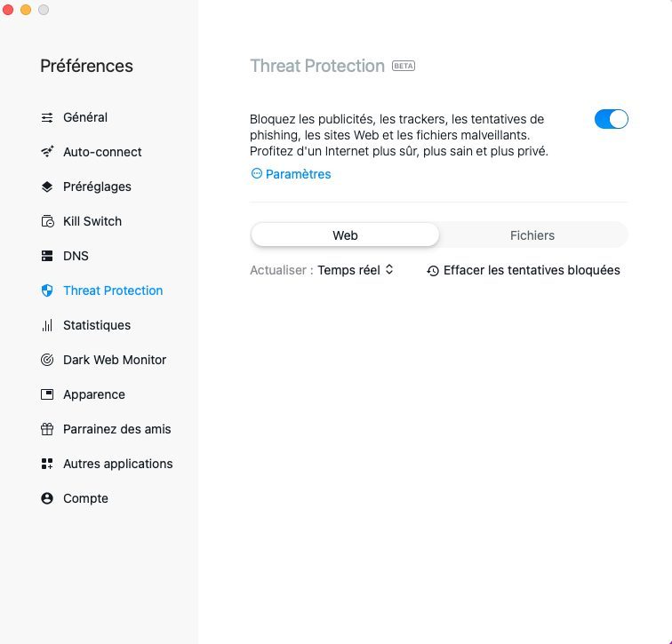This screenshot has height=644, width=672.
Task: Open the Paramètres link
Action: 292,174
